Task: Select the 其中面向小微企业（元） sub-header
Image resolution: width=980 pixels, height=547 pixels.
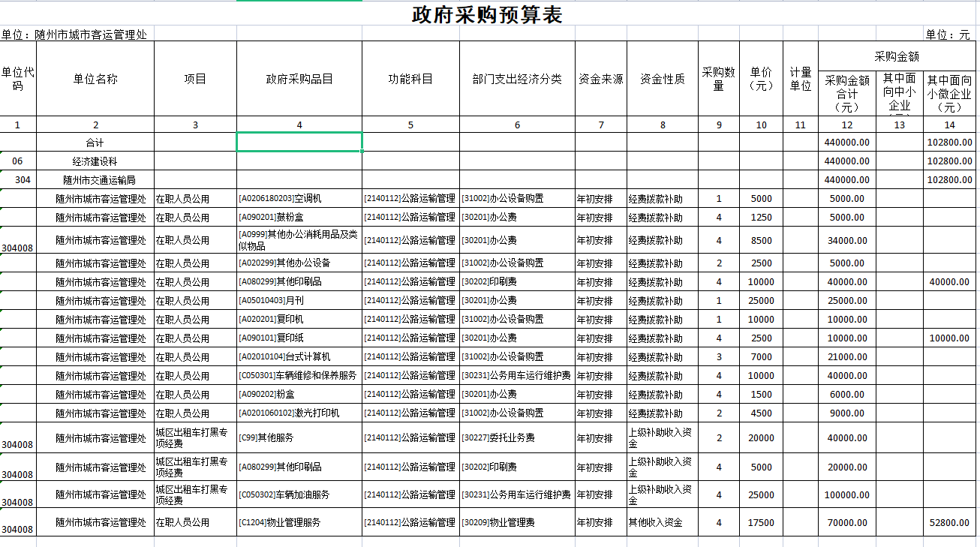Action: point(948,94)
